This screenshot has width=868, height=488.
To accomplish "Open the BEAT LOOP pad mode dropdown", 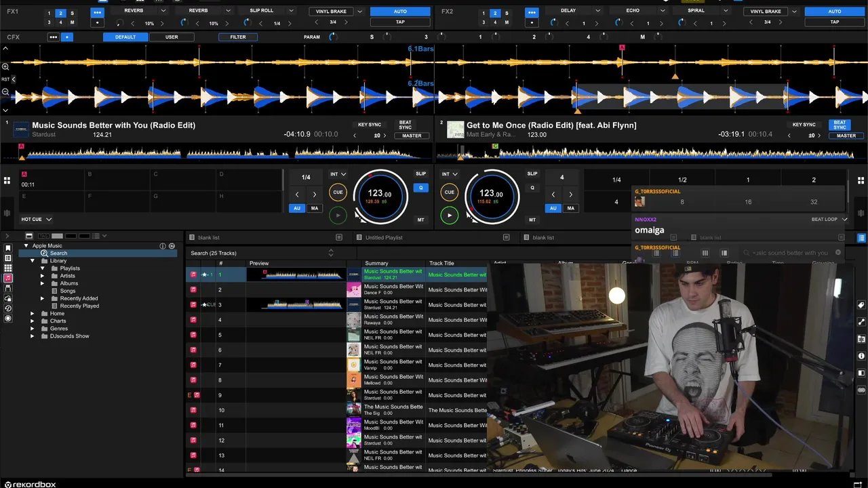I will [x=829, y=219].
